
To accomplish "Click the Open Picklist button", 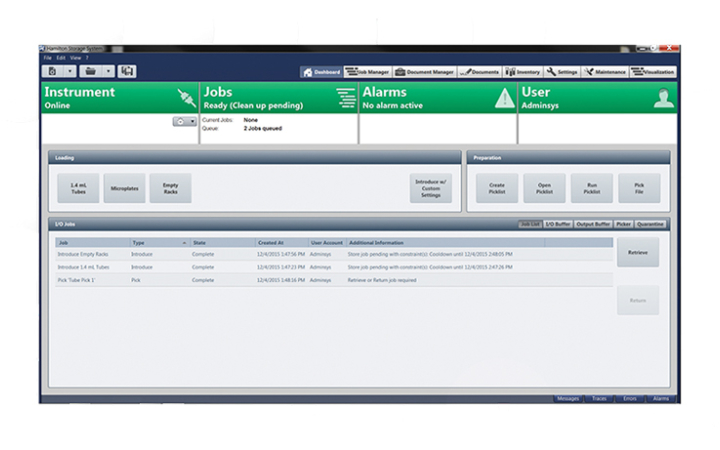I will tap(544, 188).
